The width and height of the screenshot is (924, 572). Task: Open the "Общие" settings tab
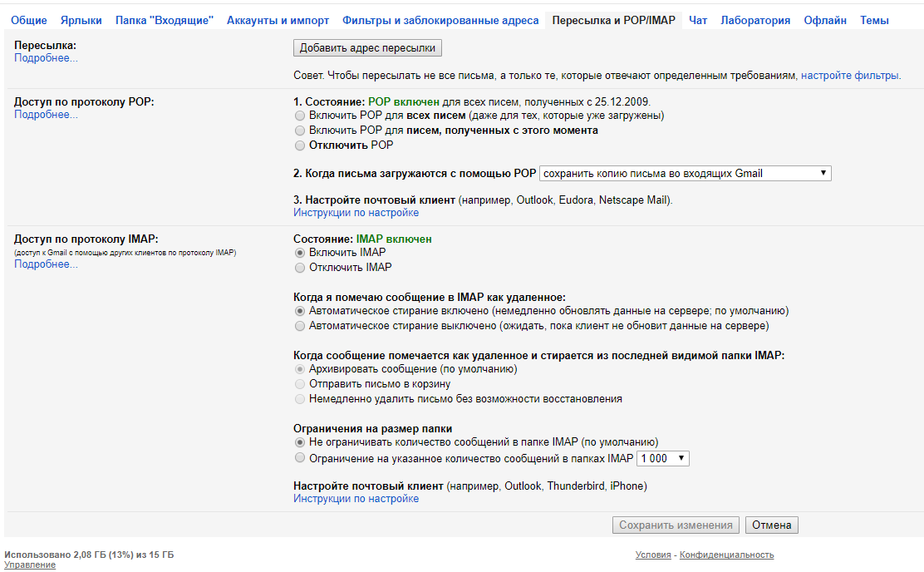29,20
